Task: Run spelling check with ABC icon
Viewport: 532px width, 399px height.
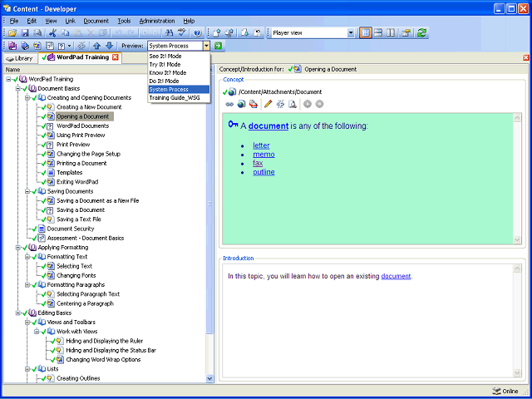Action: (182, 33)
